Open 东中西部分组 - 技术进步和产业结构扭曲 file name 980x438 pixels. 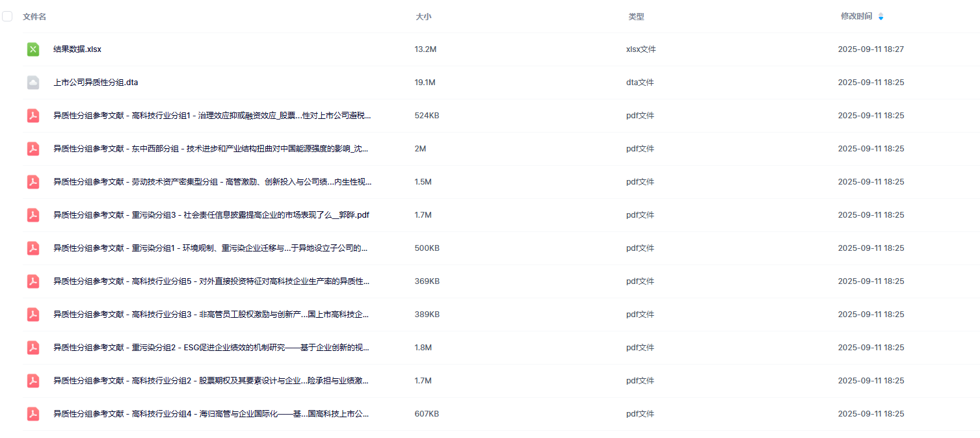[x=211, y=149]
